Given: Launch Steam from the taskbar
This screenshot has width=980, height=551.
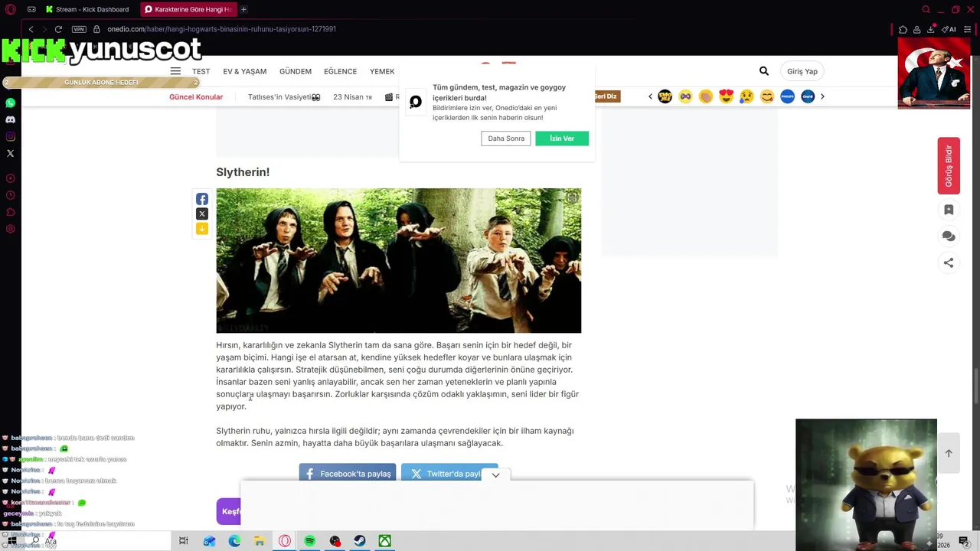Looking at the screenshot, I should pos(360,541).
